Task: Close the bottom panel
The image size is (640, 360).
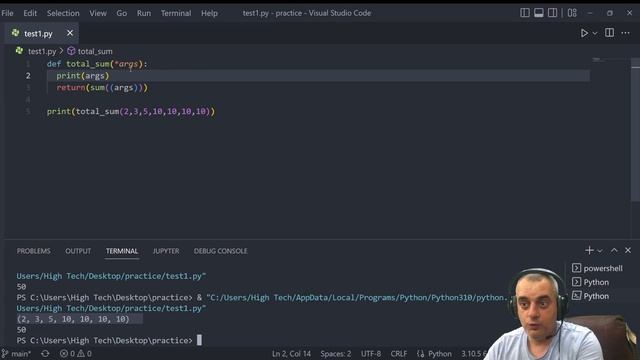Action: pos(628,250)
